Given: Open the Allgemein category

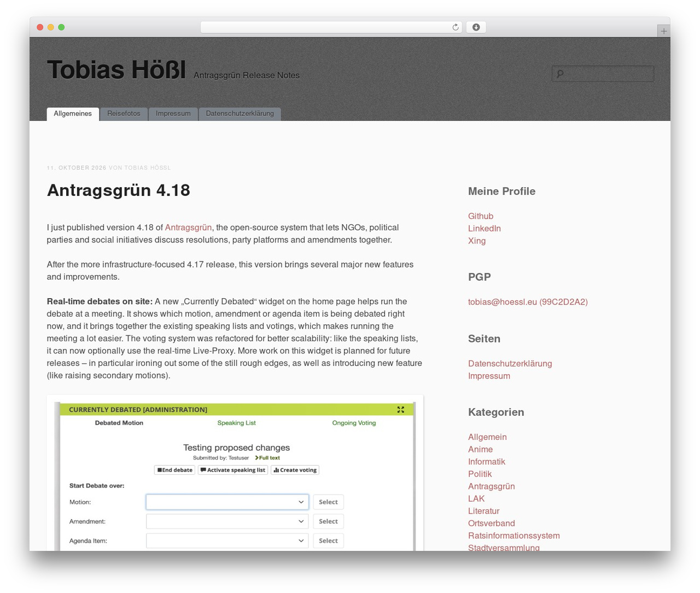Looking at the screenshot, I should click(487, 437).
